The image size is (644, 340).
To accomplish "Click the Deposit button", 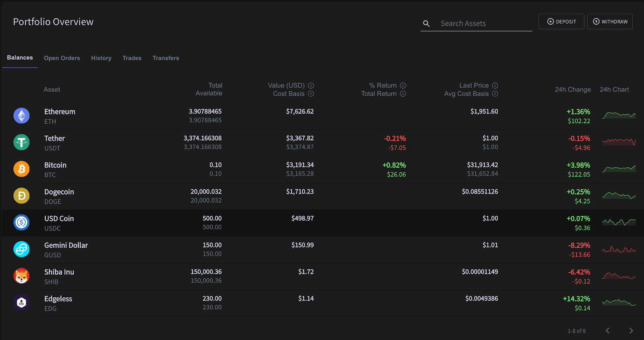I will point(561,22).
